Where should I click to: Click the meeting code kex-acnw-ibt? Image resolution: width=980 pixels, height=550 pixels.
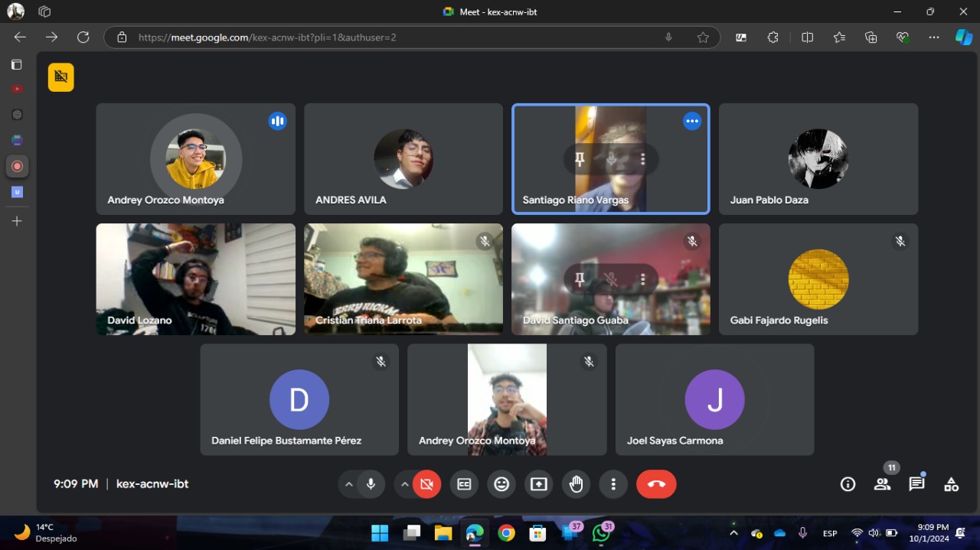click(x=152, y=484)
